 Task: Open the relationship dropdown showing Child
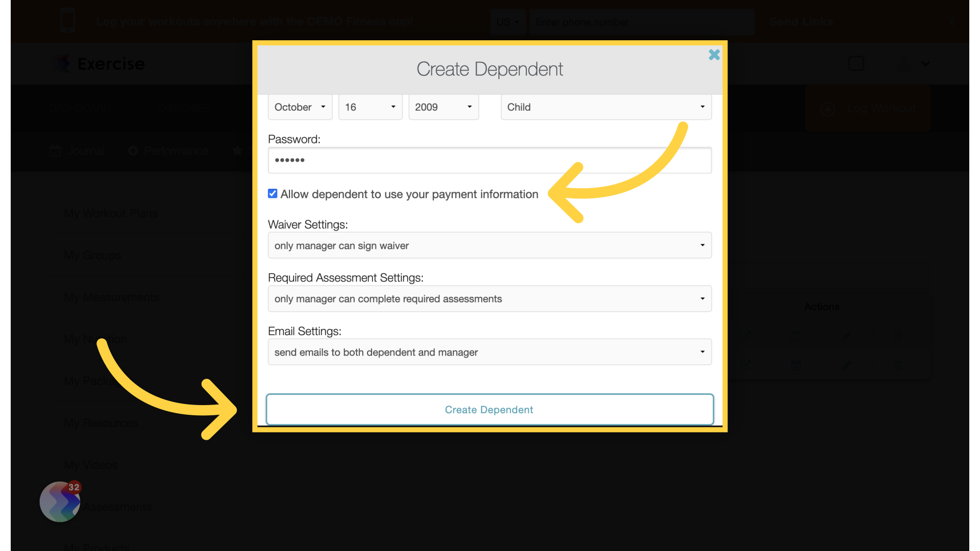[606, 107]
